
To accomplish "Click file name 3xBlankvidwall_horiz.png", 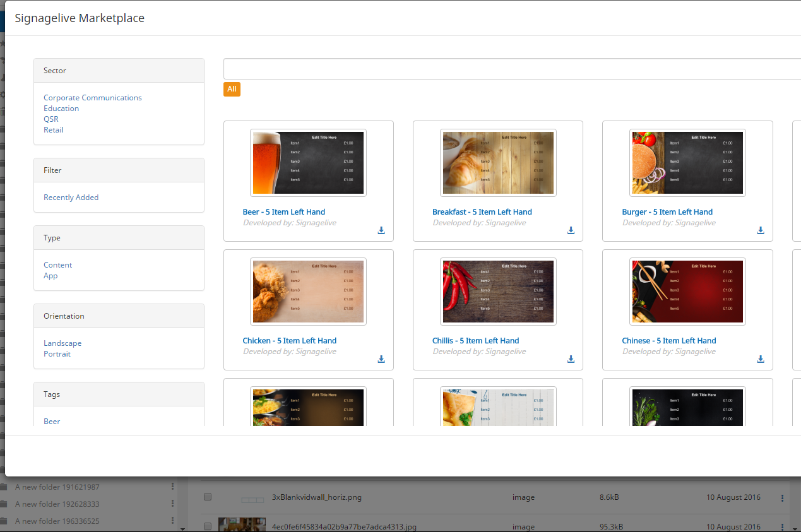I will (x=317, y=497).
